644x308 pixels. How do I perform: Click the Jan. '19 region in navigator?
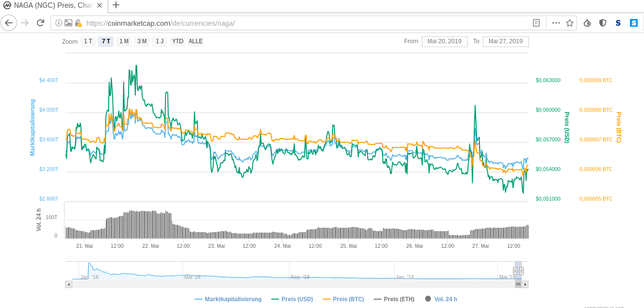pyautogui.click(x=405, y=277)
